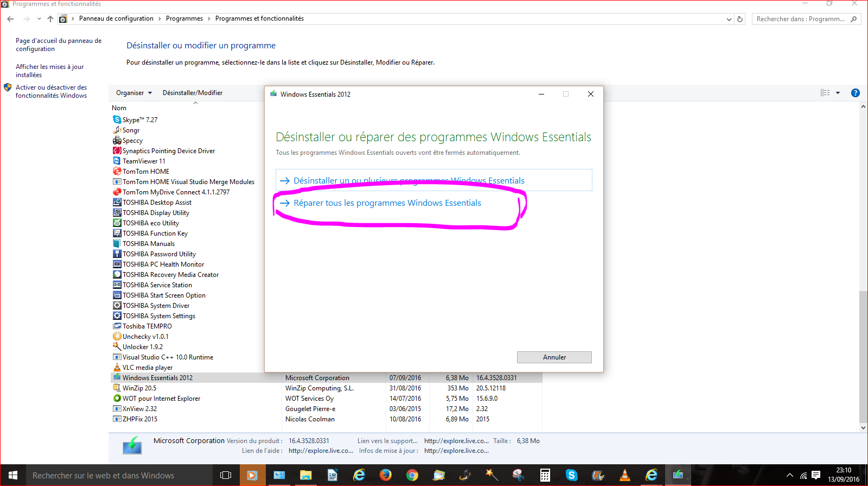
Task: Open the help question mark icon
Action: (x=856, y=93)
